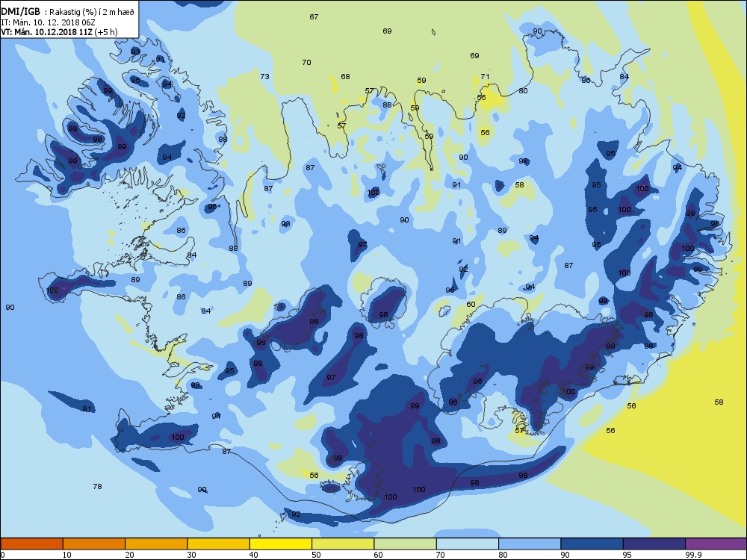Click the humidity value "71" on the map
The height and width of the screenshot is (560, 747).
click(x=485, y=76)
